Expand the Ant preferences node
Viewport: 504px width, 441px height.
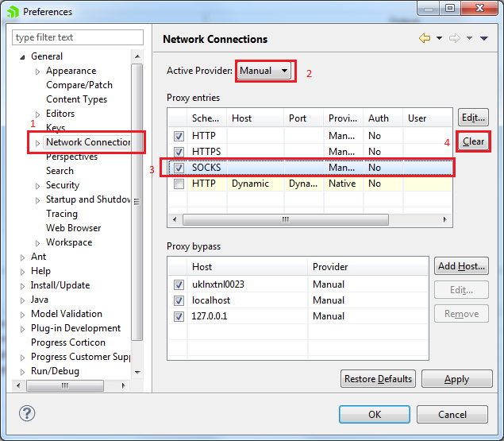click(x=22, y=257)
